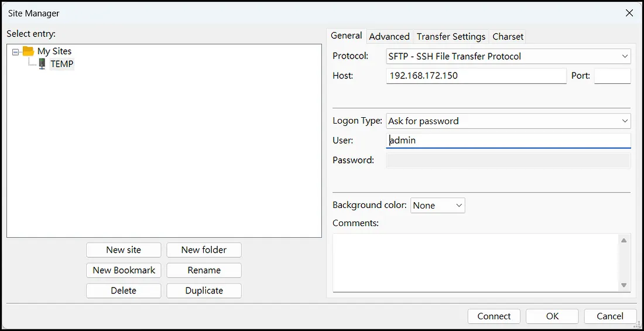This screenshot has width=644, height=331.
Task: Switch to the Transfer Settings tab
Action: [451, 36]
